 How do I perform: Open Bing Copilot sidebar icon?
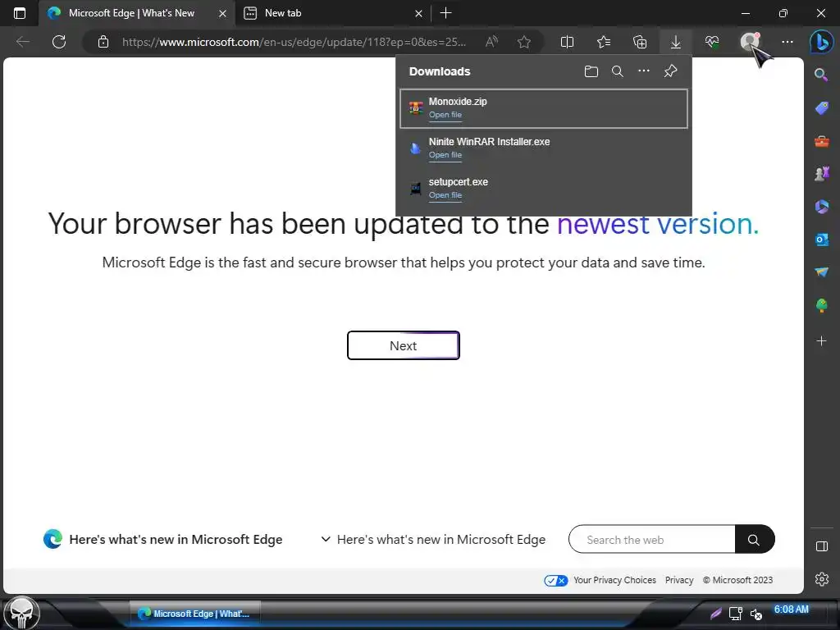coord(821,42)
